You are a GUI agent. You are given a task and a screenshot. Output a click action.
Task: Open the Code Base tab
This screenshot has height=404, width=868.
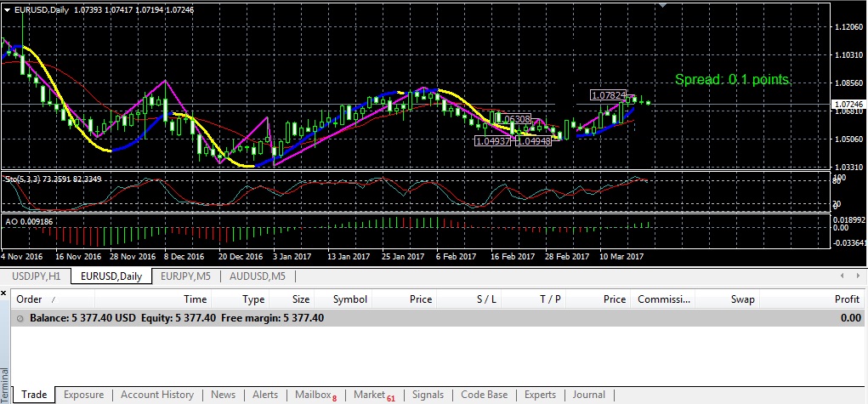[x=484, y=395]
